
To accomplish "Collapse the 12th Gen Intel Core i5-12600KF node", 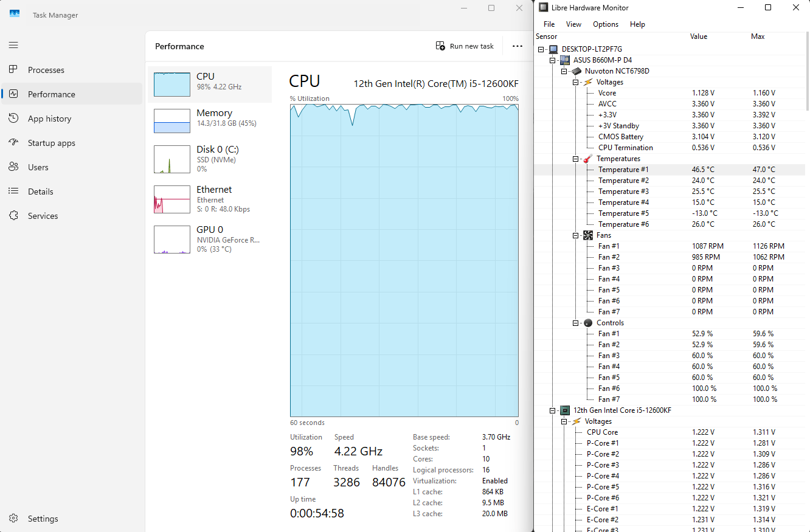I will [553, 410].
